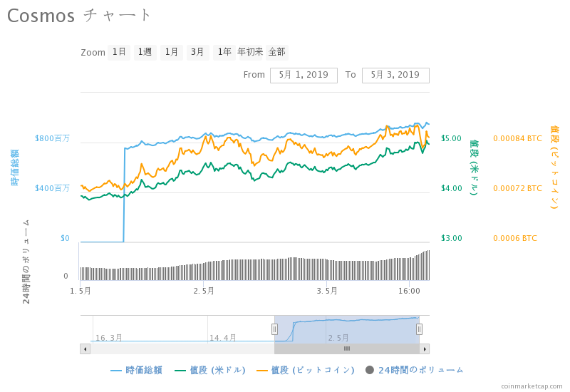Select the 1週 zoom range
This screenshot has width=570, height=392.
click(145, 52)
